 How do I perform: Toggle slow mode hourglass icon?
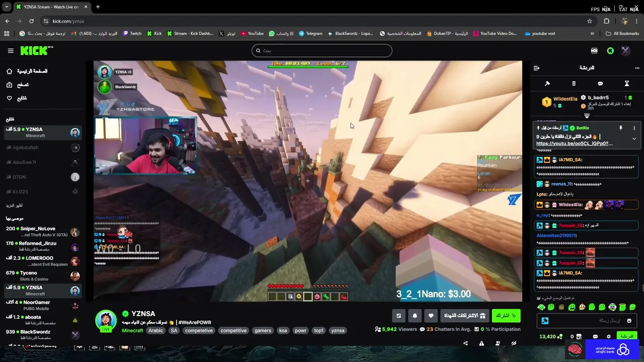point(627,83)
